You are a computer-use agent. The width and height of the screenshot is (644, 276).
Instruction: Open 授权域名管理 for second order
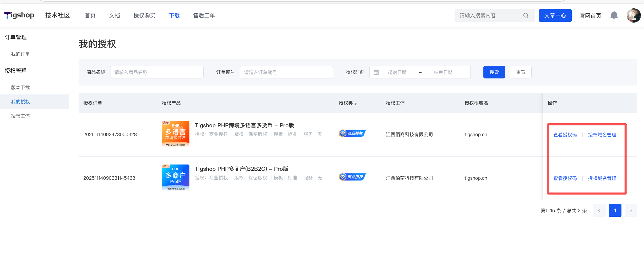click(602, 178)
